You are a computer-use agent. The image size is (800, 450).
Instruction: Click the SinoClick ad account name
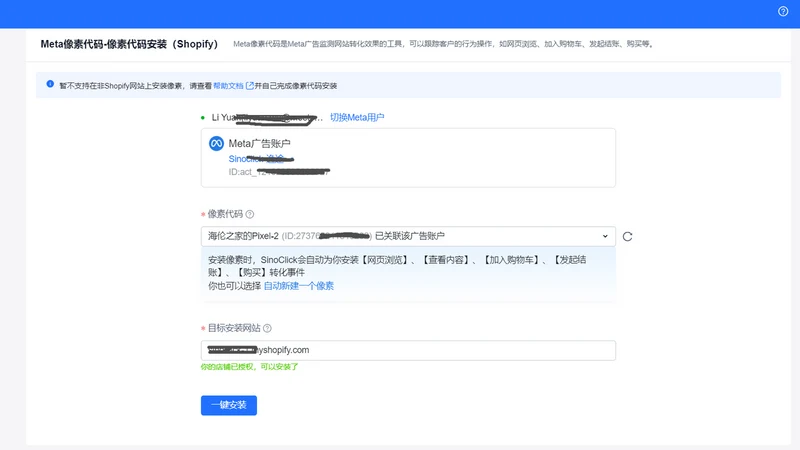pyautogui.click(x=261, y=159)
